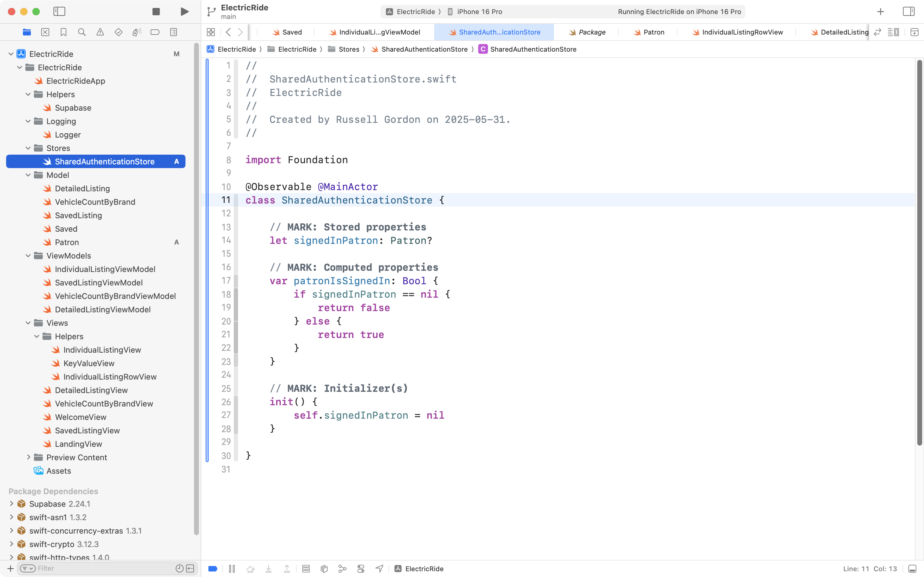
Task: Toggle the left navigator sidebar
Action: [x=59, y=11]
